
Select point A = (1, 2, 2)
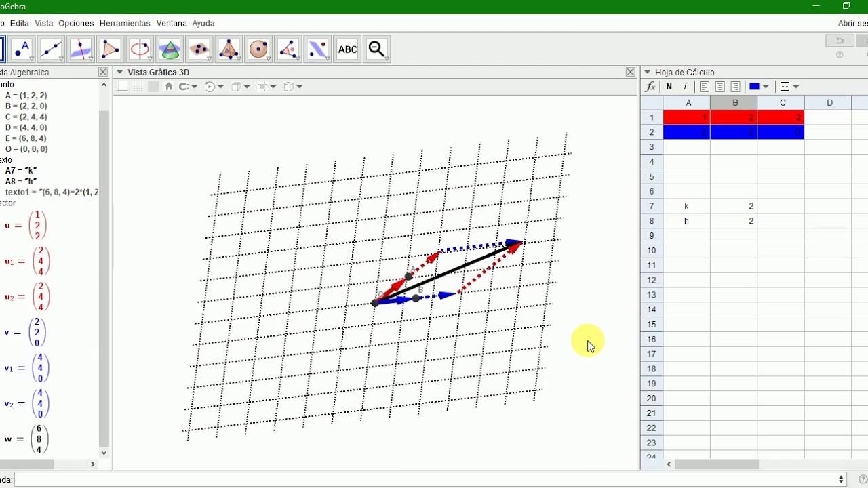point(26,96)
